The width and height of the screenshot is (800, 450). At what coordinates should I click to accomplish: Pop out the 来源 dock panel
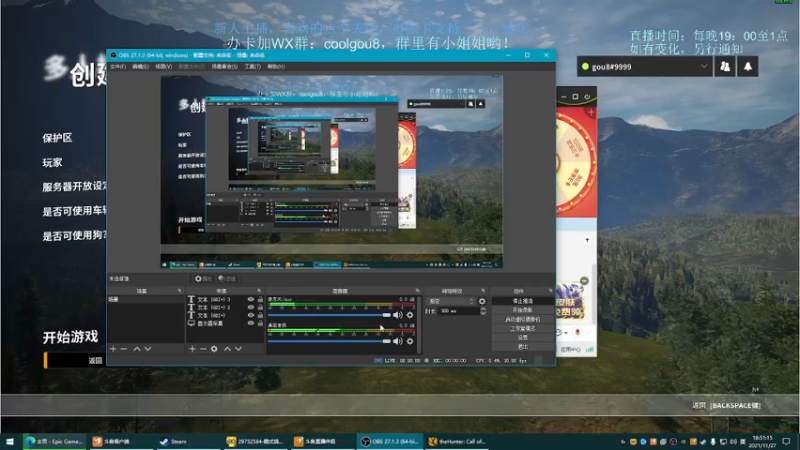[x=259, y=291]
